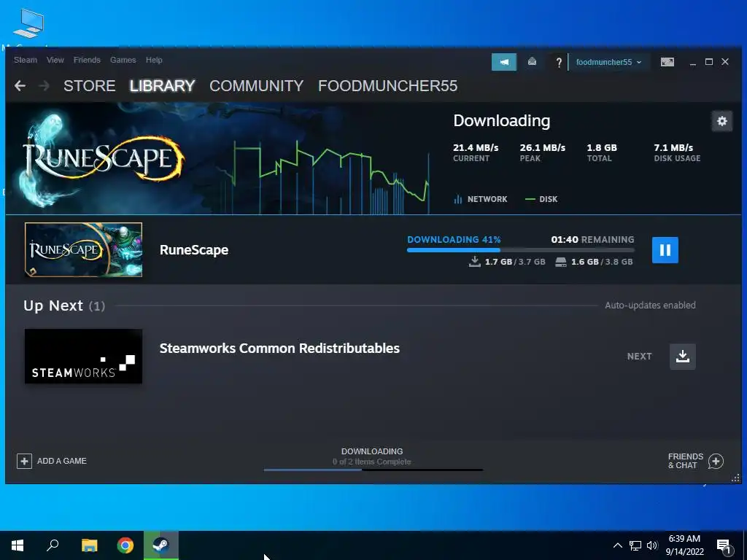Open Friends & Chat plus bubble icon
747x560 pixels.
click(716, 461)
